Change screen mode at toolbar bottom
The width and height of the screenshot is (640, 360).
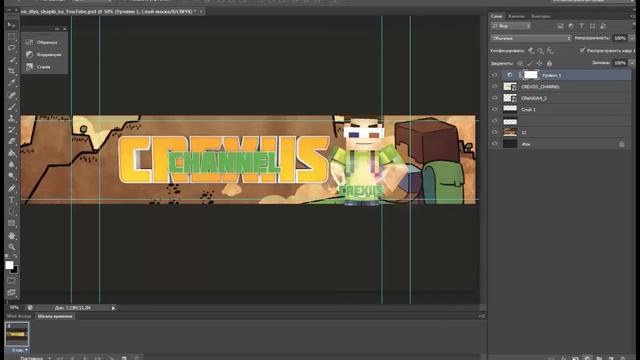(x=12, y=292)
